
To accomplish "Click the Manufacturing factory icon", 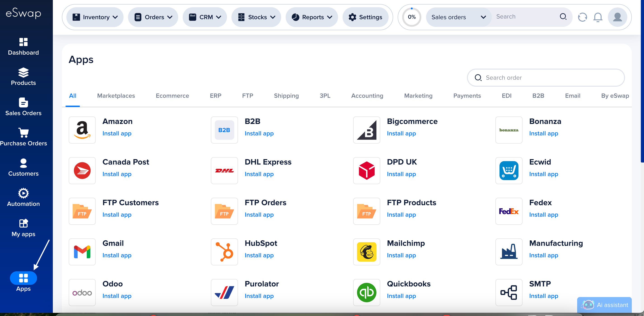I will tap(509, 252).
